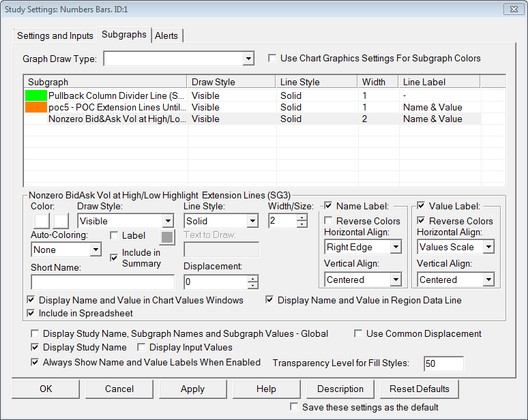The image size is (528, 420).
Task: Open the Alerts tab
Action: (x=167, y=35)
